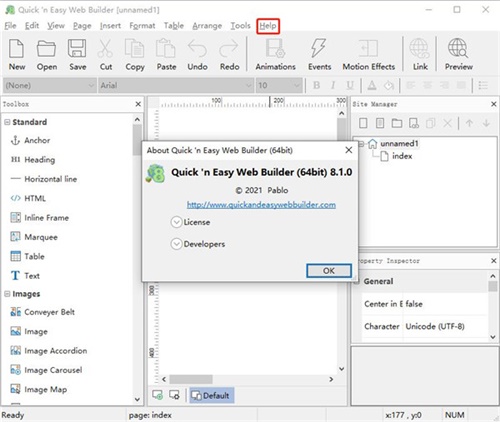Select the Table tool in Toolbox
The width and height of the screenshot is (500, 422).
click(28, 256)
